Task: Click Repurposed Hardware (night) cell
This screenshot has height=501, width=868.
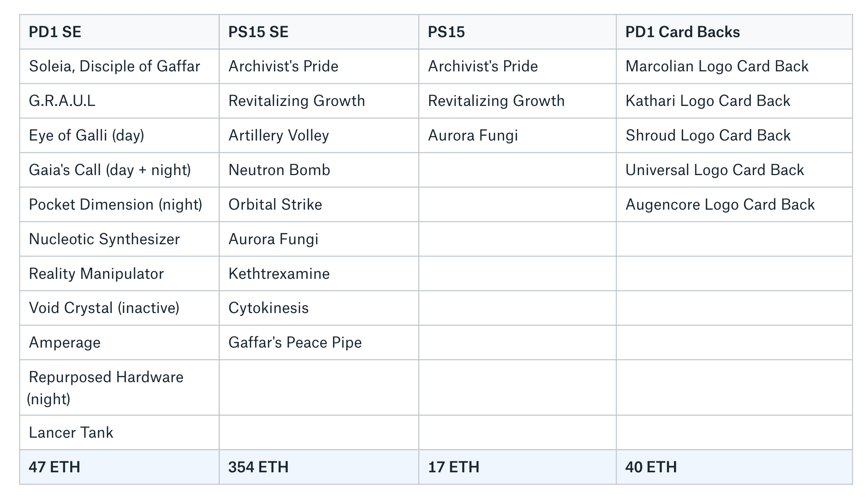Action: [x=119, y=388]
